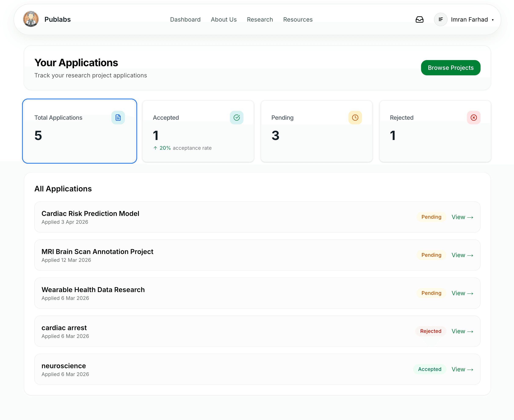Open the Imran Farhad user menu

click(x=464, y=19)
